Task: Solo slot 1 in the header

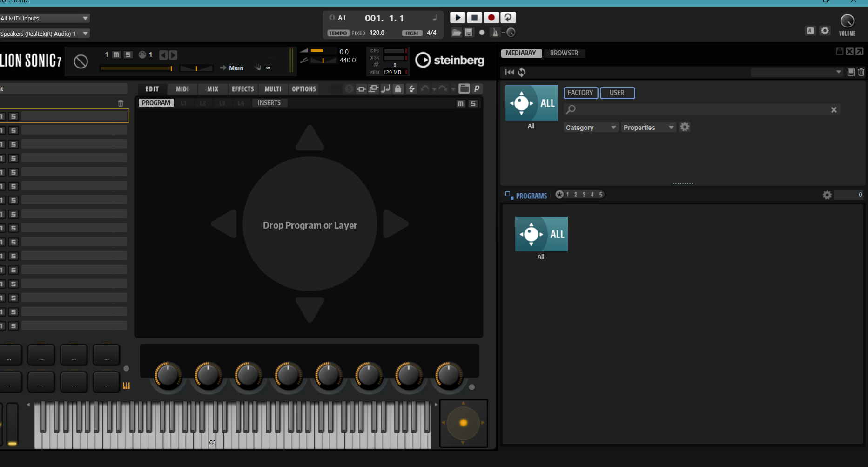Action: coord(128,54)
